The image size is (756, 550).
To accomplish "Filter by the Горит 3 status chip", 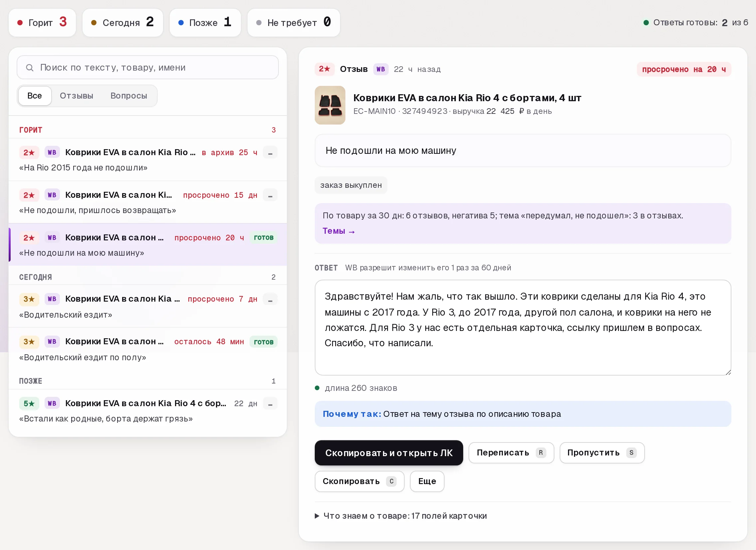I will [x=42, y=23].
